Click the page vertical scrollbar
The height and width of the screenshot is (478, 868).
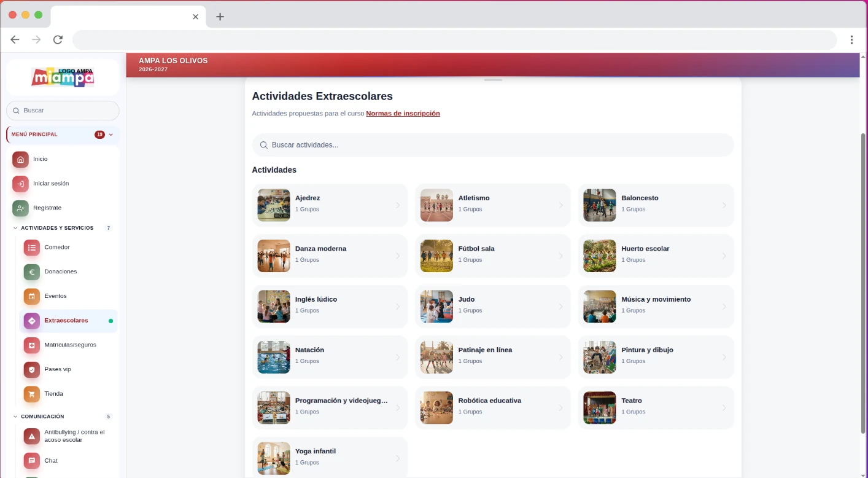pyautogui.click(x=863, y=283)
